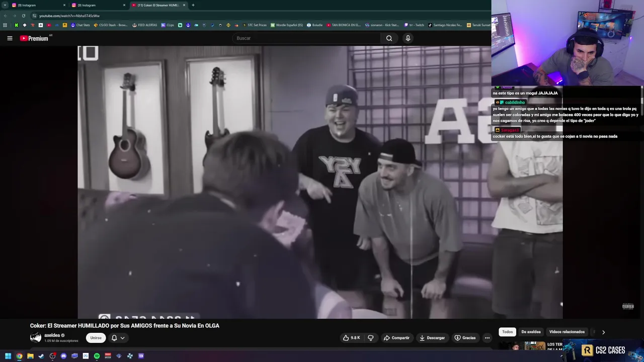This screenshot has width=644, height=362.
Task: Reload the page
Action: click(23, 16)
